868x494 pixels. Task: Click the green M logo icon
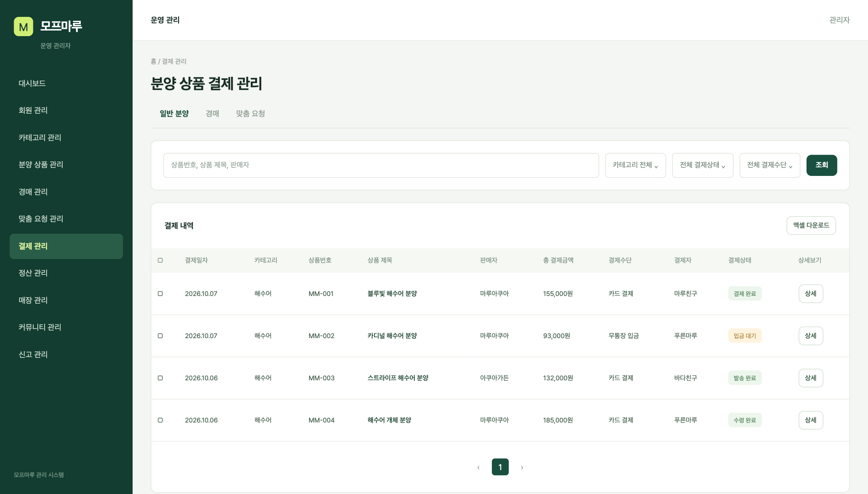click(23, 27)
